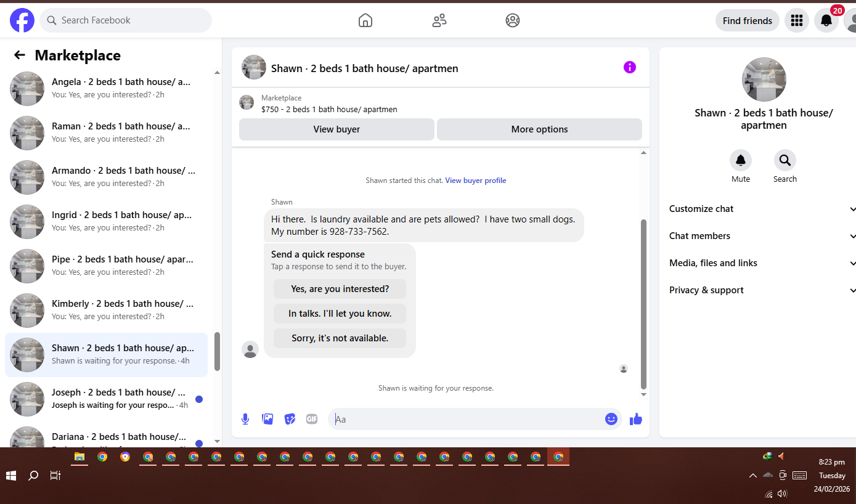Open Joseph's unread conversation
Screen dimensions: 856x504
[x=106, y=399]
